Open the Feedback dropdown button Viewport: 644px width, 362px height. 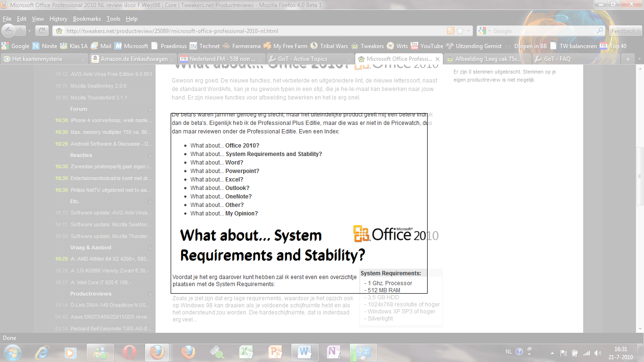626,31
